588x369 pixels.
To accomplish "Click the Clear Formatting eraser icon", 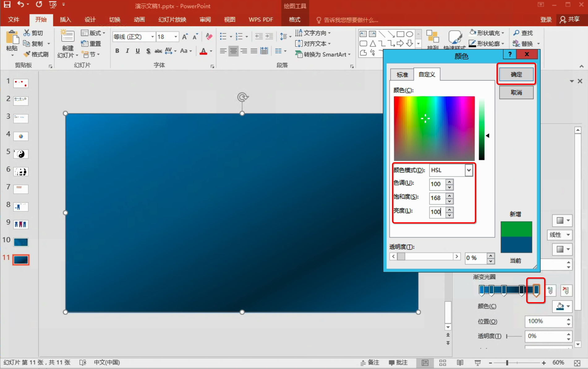I will point(209,37).
